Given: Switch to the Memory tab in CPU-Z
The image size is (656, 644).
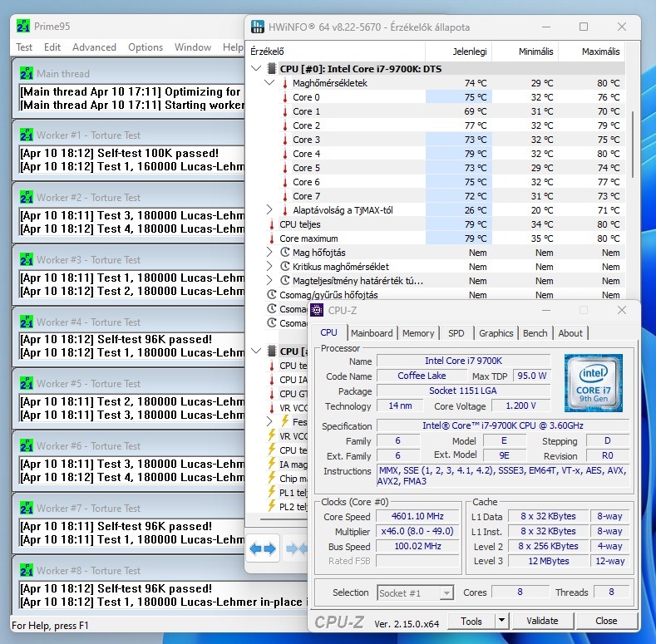Looking at the screenshot, I should tap(418, 333).
